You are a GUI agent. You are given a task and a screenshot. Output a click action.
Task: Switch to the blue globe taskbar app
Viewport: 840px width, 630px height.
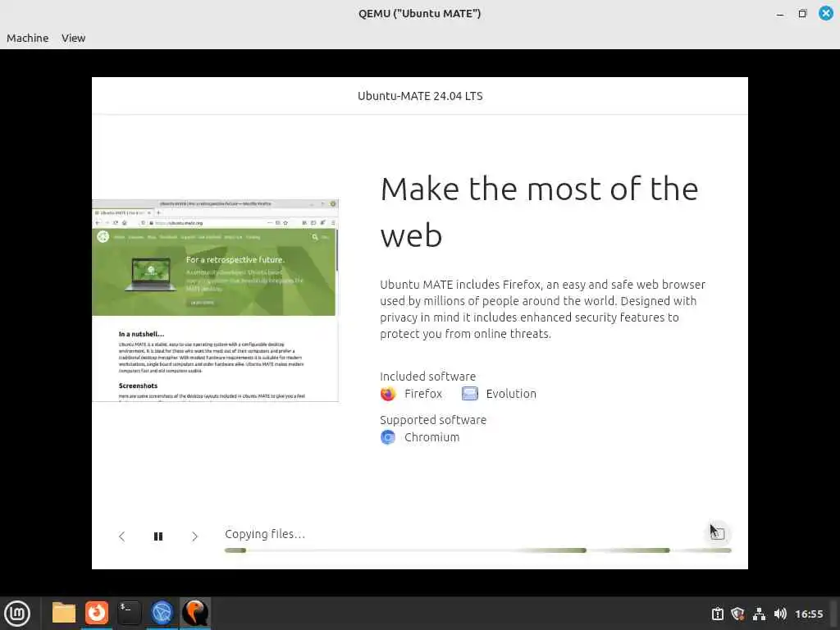pyautogui.click(x=162, y=613)
